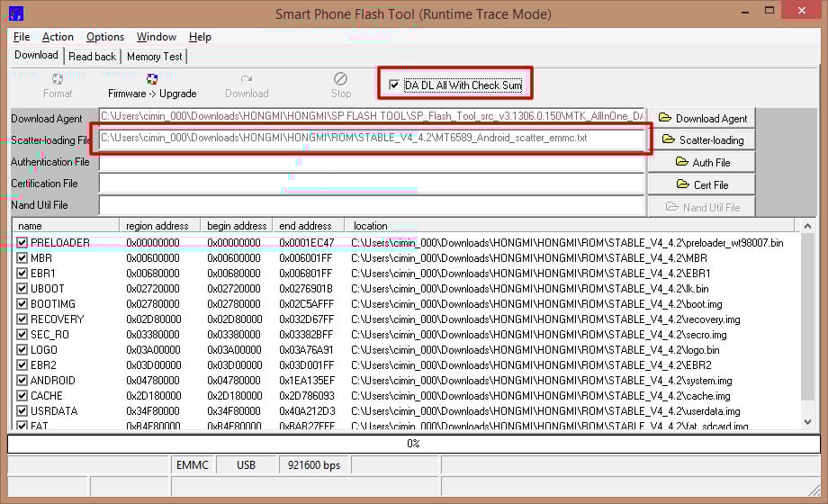Click the Format toolbar icon
The height and width of the screenshot is (504, 828).
point(57,79)
